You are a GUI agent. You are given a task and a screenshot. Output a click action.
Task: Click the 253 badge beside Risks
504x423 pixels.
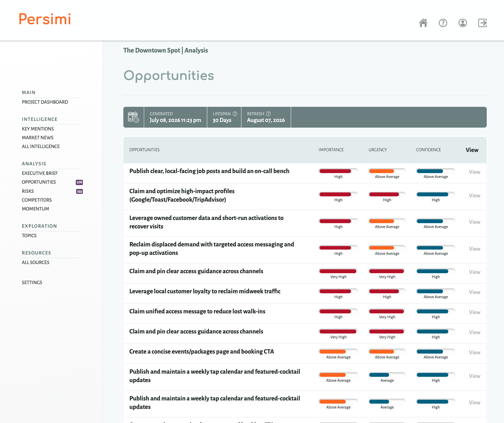(x=79, y=191)
